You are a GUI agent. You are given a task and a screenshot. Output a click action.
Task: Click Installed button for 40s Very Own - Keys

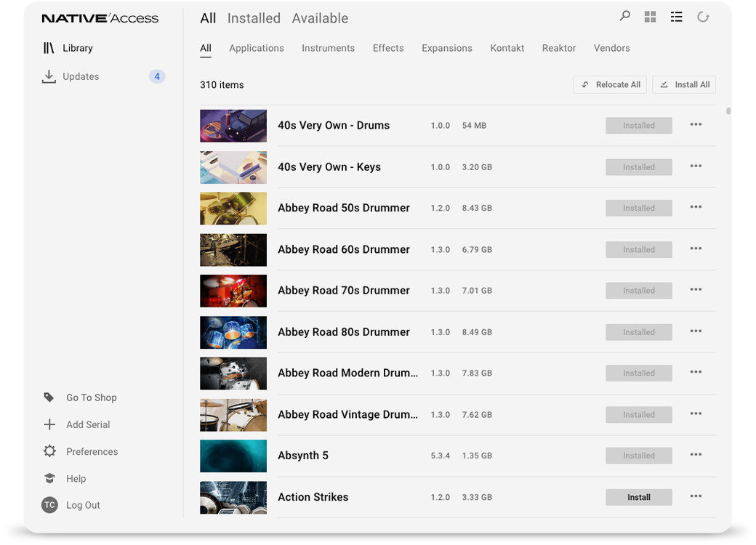point(639,166)
